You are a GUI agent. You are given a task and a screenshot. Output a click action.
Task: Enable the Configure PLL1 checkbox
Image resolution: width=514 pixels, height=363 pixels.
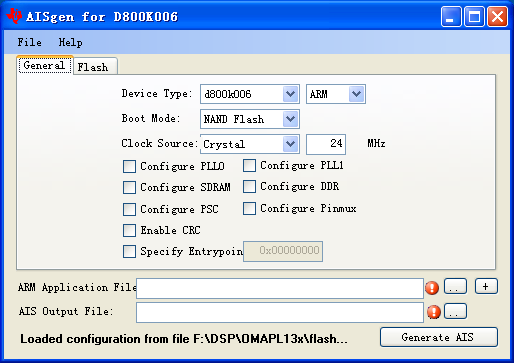tap(249, 165)
